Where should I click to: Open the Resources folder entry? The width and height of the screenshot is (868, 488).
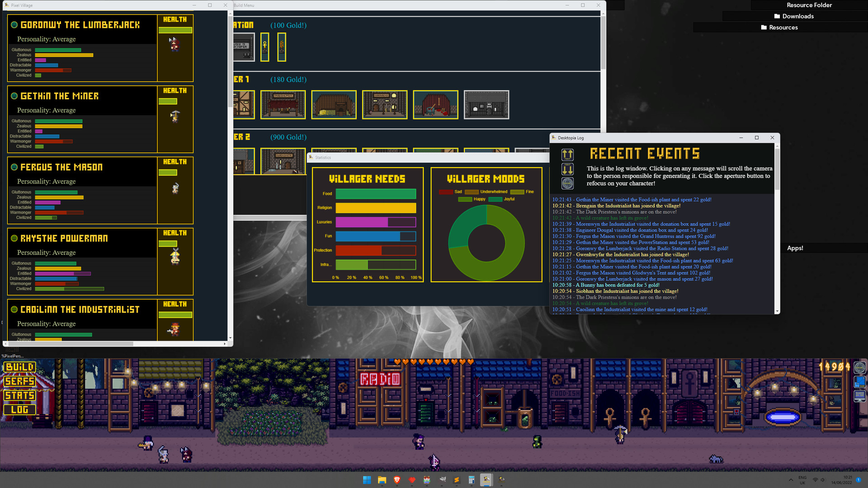point(779,27)
